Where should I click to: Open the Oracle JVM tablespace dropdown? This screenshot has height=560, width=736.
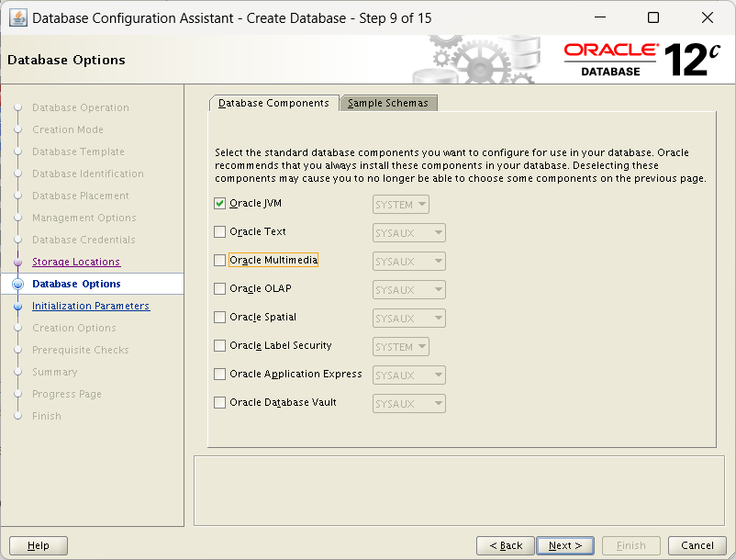[401, 204]
